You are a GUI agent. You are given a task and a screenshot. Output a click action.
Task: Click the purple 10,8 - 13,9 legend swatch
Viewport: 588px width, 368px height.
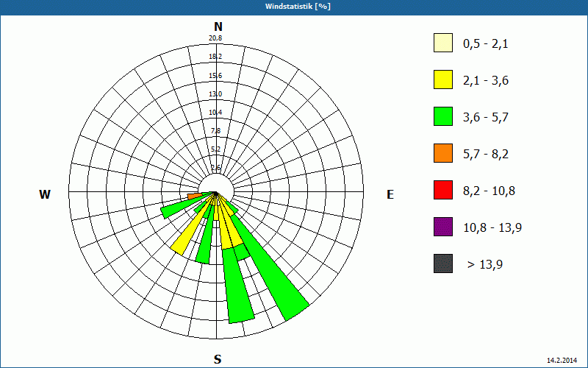443,227
